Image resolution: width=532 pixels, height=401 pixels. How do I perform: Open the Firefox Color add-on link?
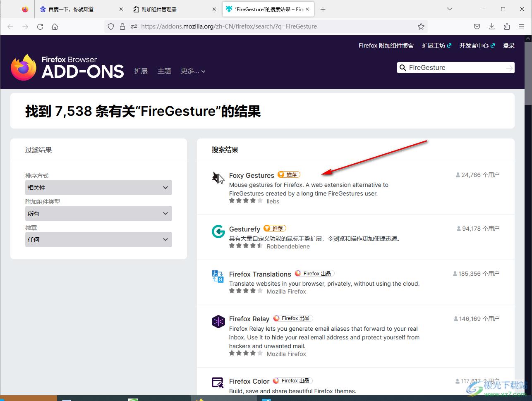click(249, 381)
